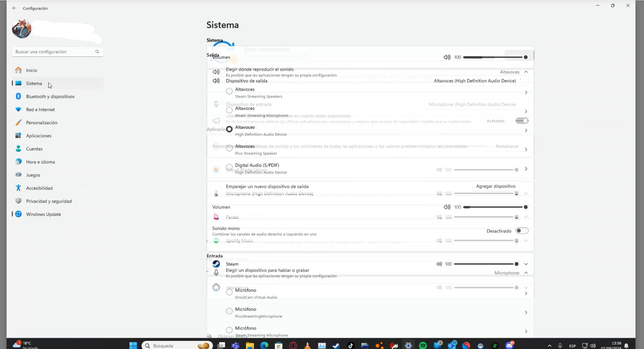644x349 pixels.
Task: Open the Windows Update sync icon
Action: [18, 214]
